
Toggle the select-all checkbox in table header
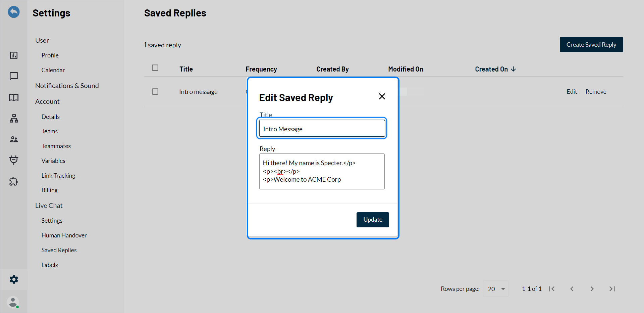pos(155,68)
